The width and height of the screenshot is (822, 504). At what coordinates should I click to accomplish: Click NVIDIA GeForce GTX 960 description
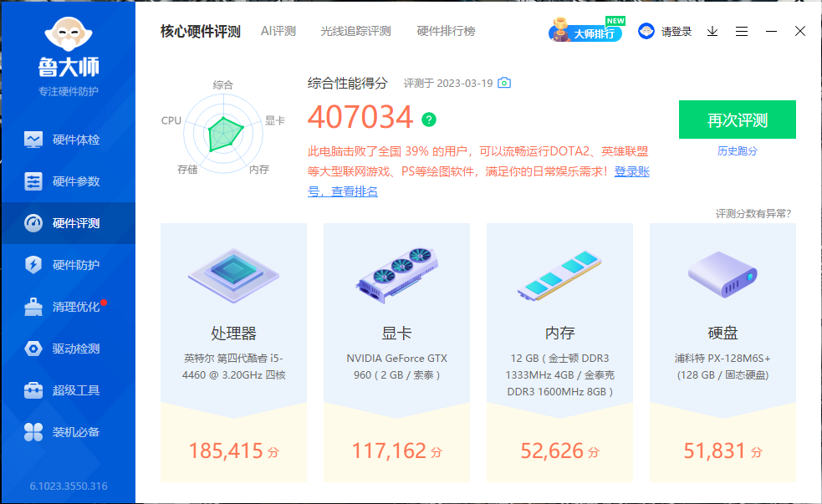click(x=397, y=367)
